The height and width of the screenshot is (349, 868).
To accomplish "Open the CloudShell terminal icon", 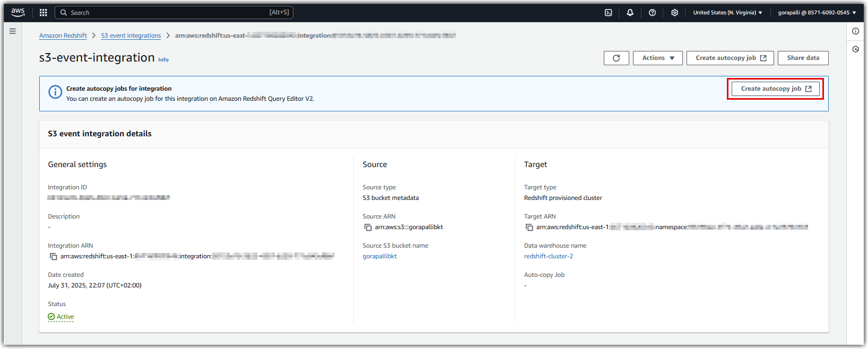I will 609,12.
